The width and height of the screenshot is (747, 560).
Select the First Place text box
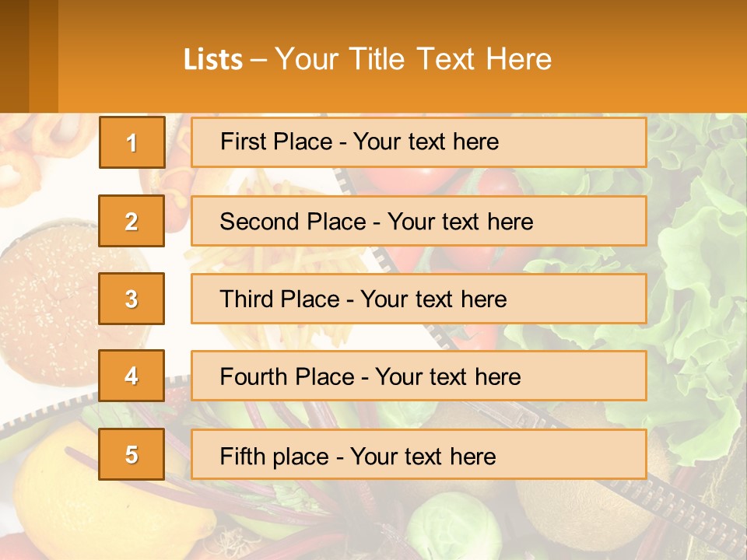419,142
